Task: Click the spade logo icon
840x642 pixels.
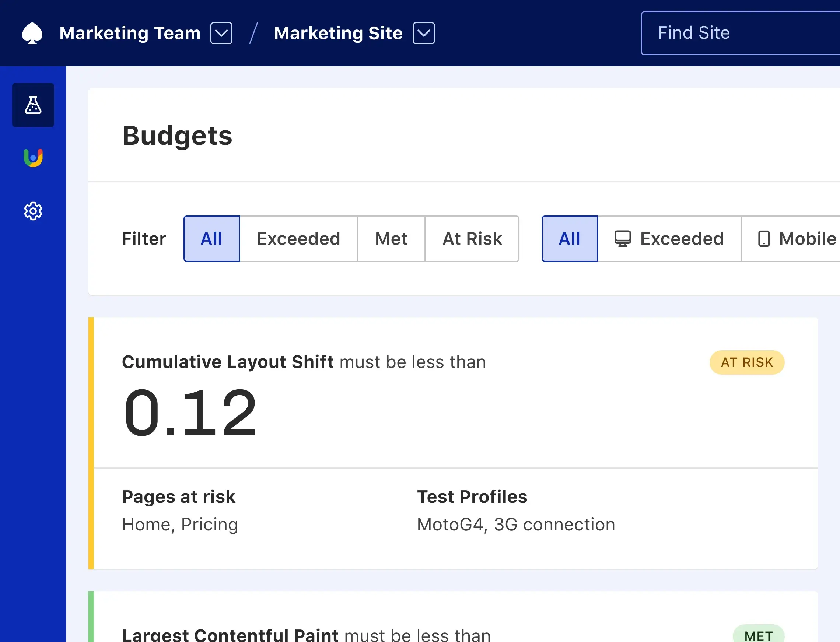Action: point(32,33)
